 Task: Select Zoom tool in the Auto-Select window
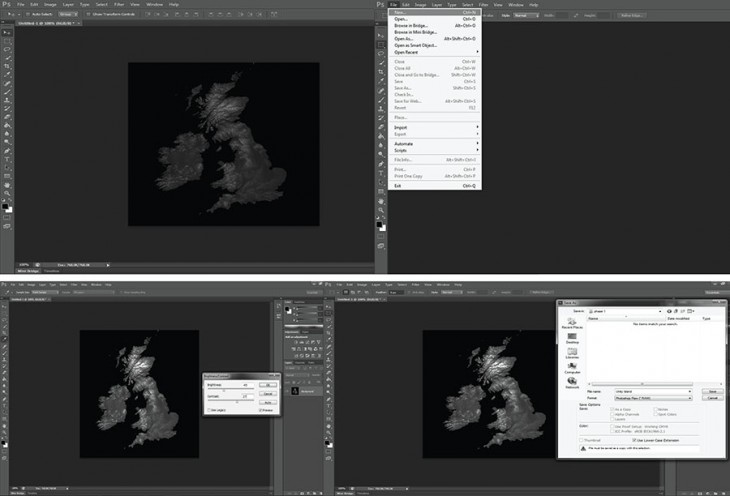tap(7, 193)
